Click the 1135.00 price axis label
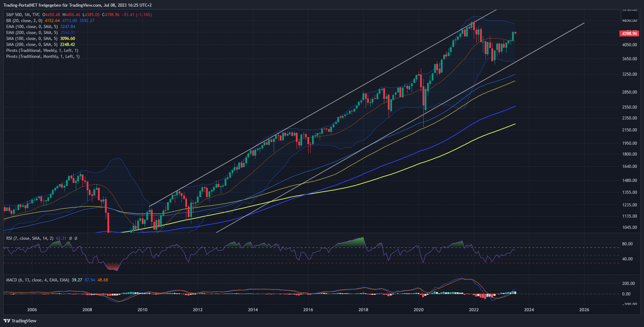This screenshot has width=644, height=327. 630,216
